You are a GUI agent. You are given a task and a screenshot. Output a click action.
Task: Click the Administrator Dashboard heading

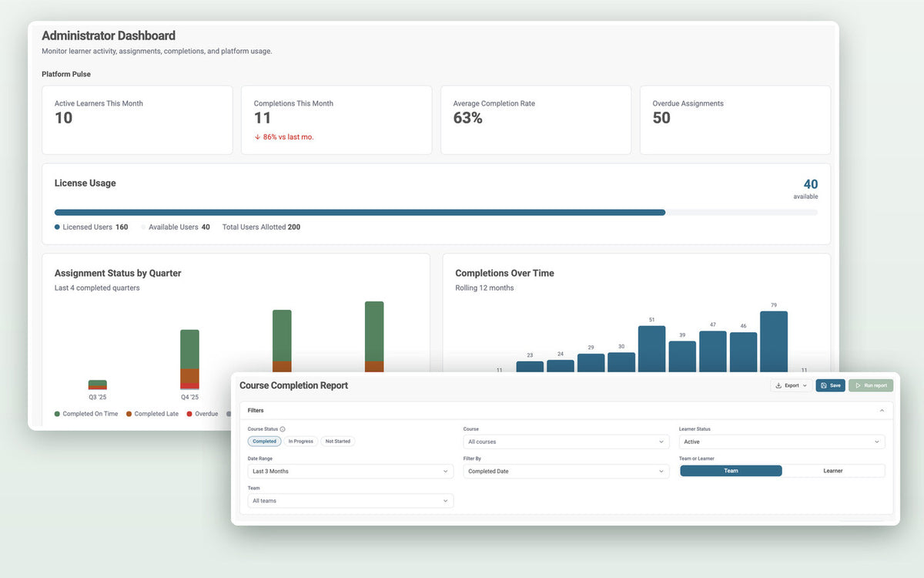(x=109, y=35)
